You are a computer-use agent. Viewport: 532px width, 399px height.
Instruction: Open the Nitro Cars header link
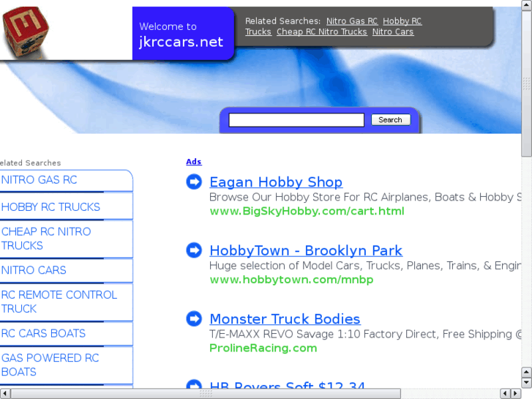coord(393,31)
